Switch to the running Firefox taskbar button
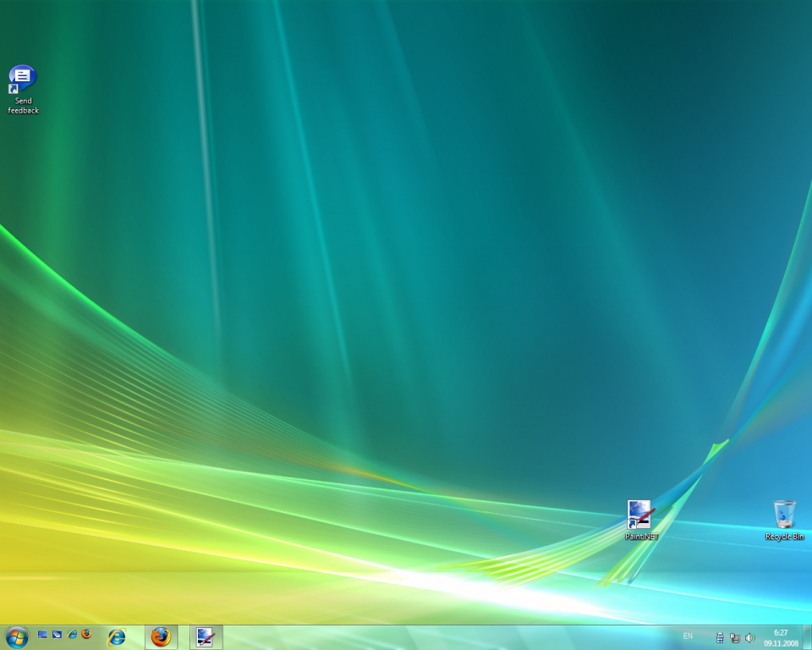812x650 pixels. click(161, 637)
